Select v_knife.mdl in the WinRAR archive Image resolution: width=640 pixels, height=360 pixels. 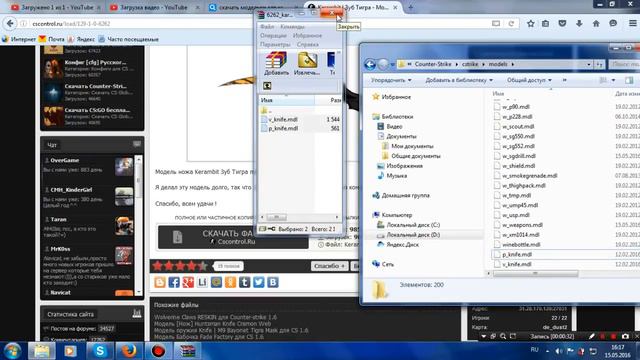[283, 119]
